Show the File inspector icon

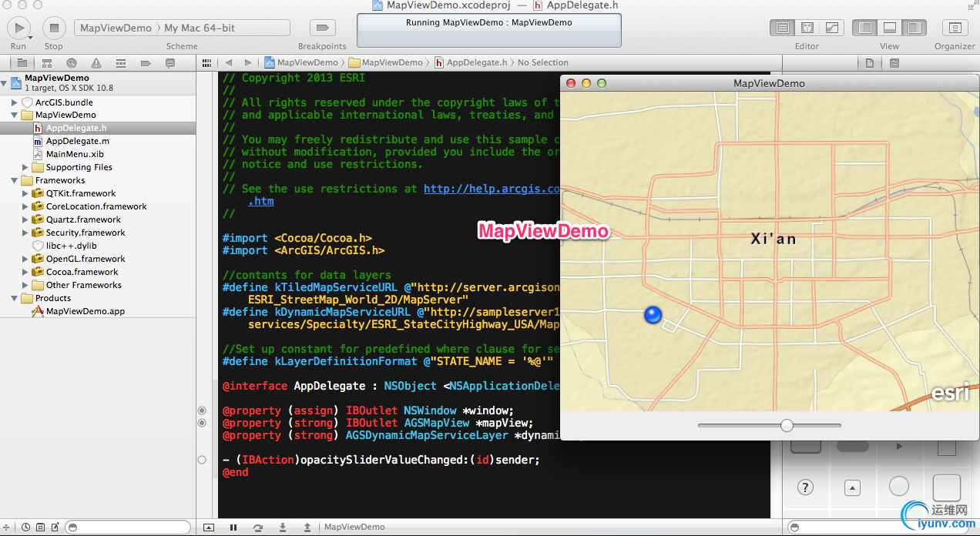[x=868, y=63]
